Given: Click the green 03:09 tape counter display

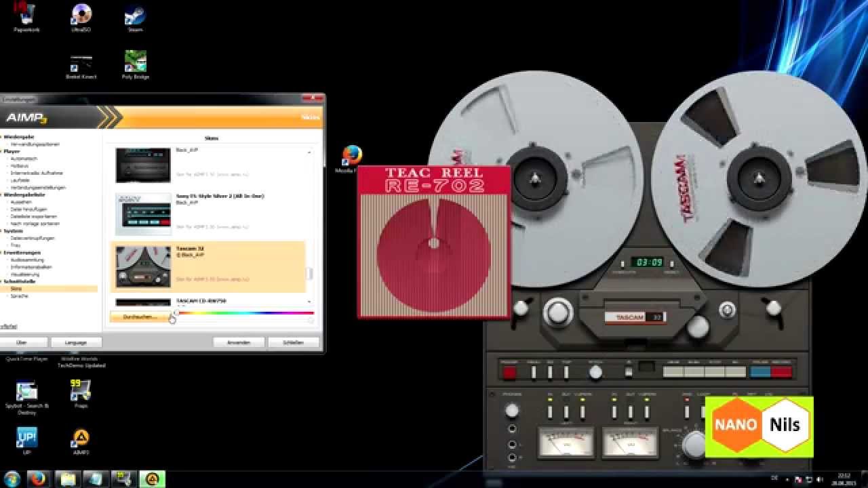Looking at the screenshot, I should tap(648, 262).
